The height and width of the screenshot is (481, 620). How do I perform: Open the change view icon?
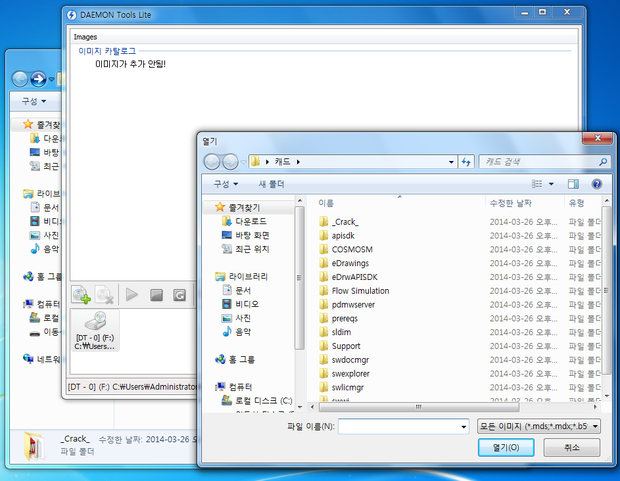pos(537,184)
